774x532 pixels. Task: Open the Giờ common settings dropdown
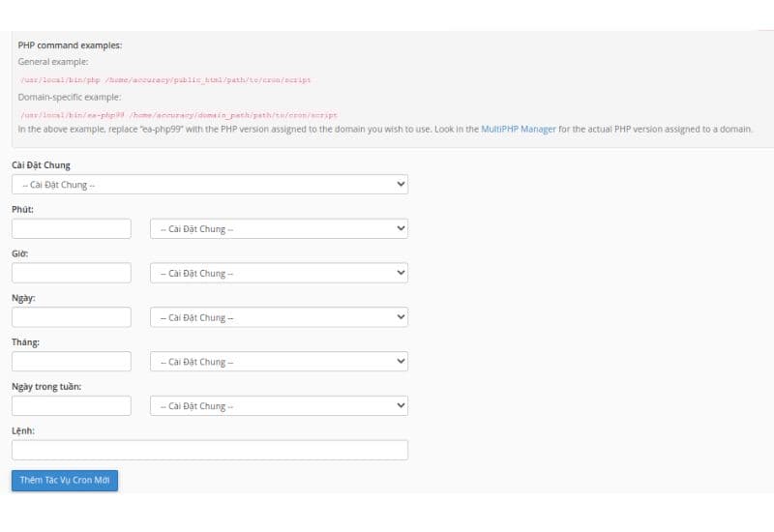[279, 273]
